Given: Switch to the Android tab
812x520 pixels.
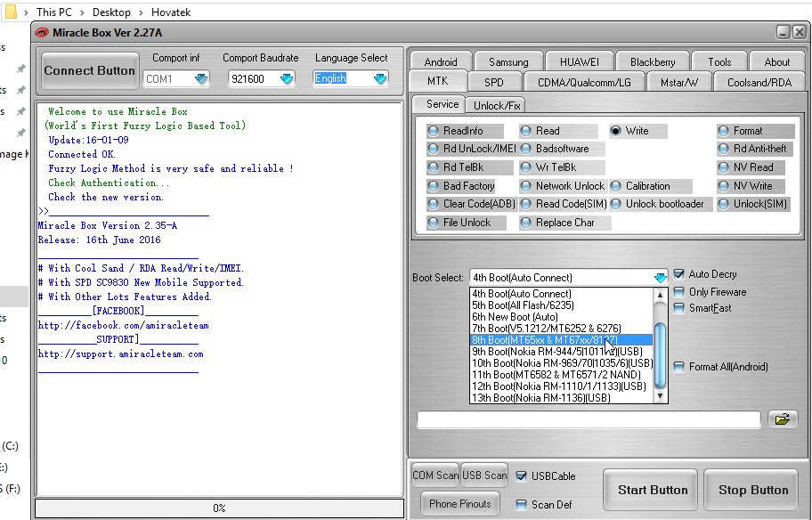Looking at the screenshot, I should click(x=441, y=61).
